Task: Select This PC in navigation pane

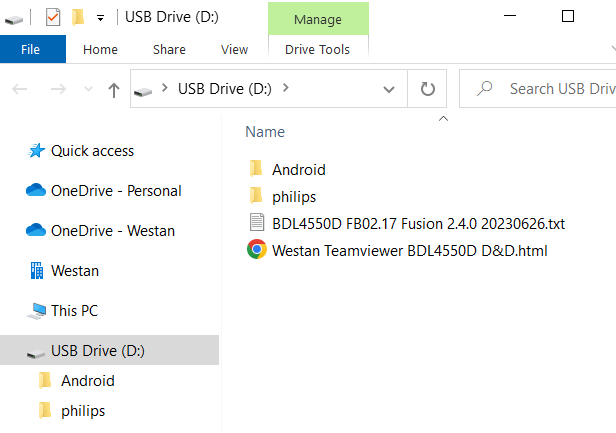Action: pyautogui.click(x=74, y=311)
